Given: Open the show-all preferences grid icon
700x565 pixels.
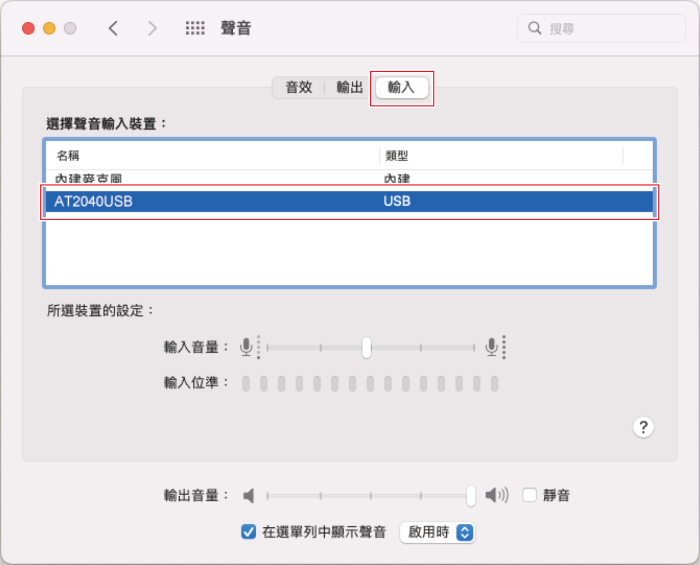Looking at the screenshot, I should click(x=195, y=28).
